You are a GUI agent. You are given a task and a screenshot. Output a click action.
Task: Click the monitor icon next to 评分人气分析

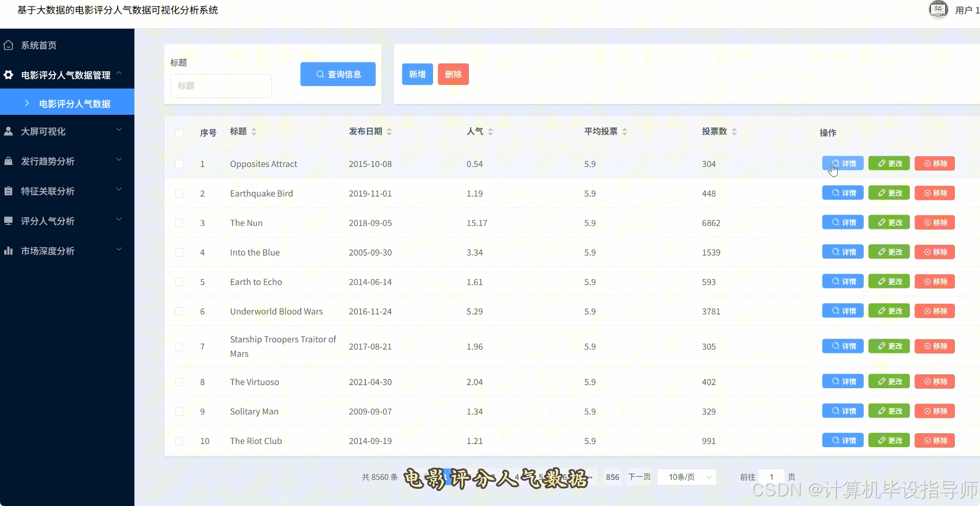coord(8,221)
